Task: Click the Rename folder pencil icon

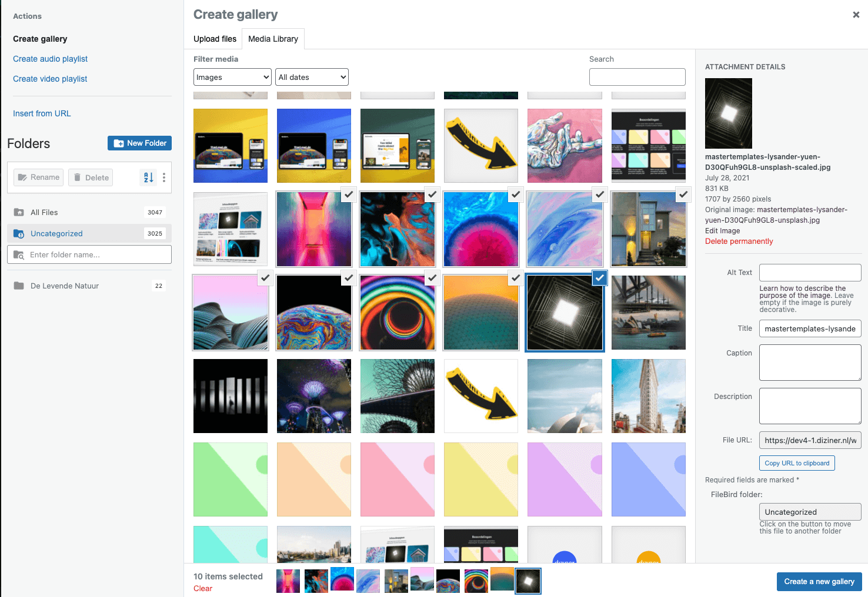Action: point(24,177)
